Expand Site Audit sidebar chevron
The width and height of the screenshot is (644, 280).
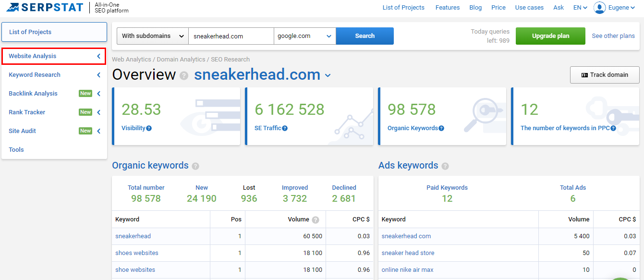click(99, 131)
